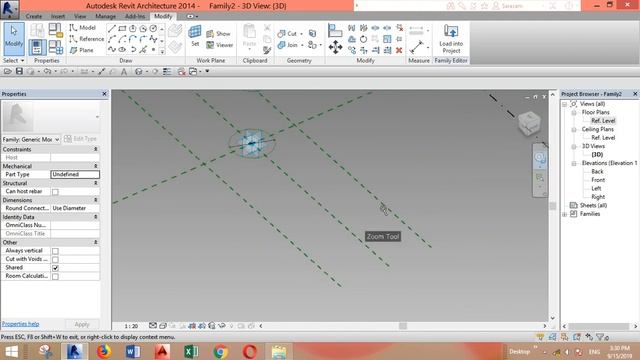Click the Join geometry tool
Screen dimensions: 640x360
click(288, 45)
